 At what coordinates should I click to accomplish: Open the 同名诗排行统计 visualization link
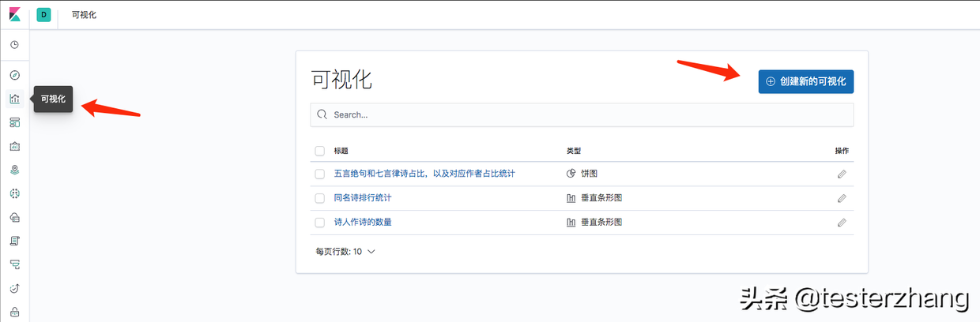[363, 198]
